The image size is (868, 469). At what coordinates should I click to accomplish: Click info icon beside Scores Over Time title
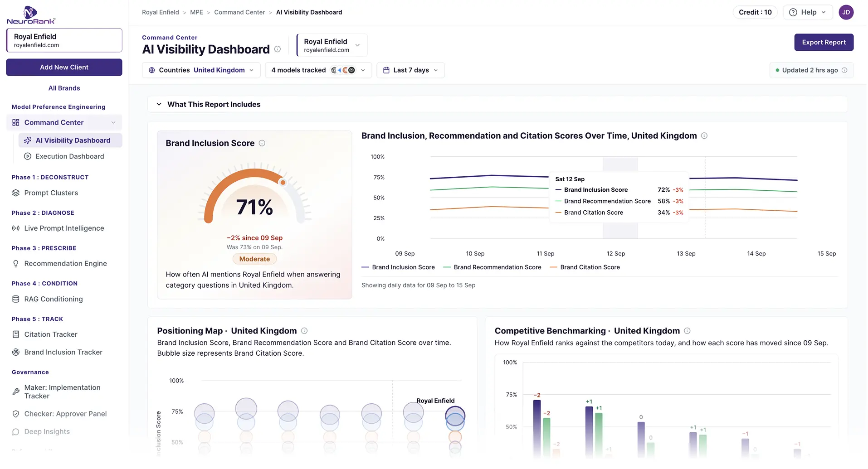704,135
